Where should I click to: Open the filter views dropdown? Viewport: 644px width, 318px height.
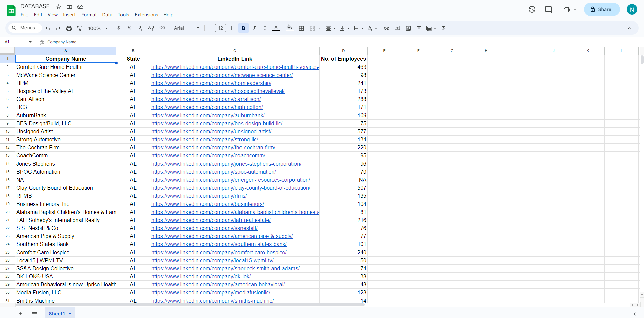431,28
